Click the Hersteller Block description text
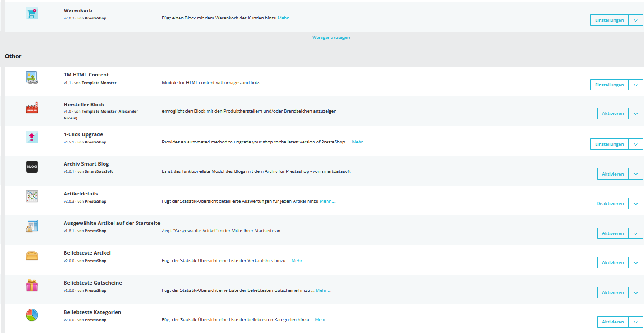Viewport: 644px width, 333px height. [249, 111]
